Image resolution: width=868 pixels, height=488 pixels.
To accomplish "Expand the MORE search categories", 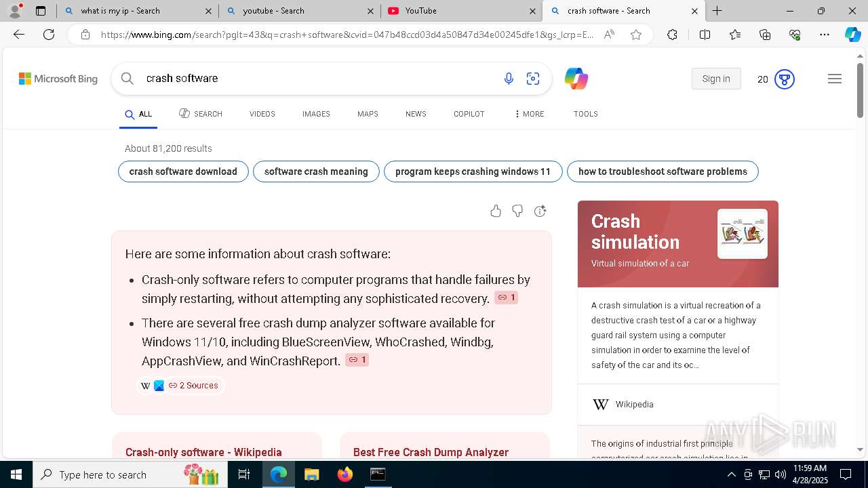I will click(x=530, y=114).
